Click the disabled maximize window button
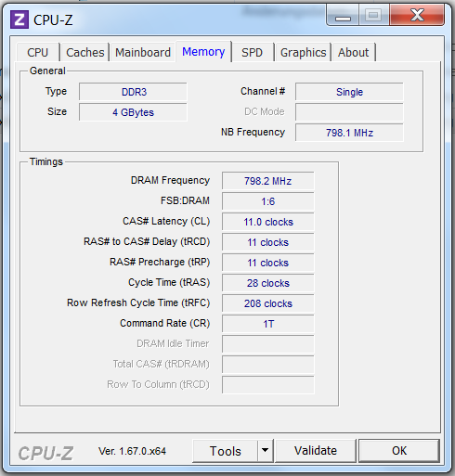Screen dimensions: 455x476 (373, 15)
